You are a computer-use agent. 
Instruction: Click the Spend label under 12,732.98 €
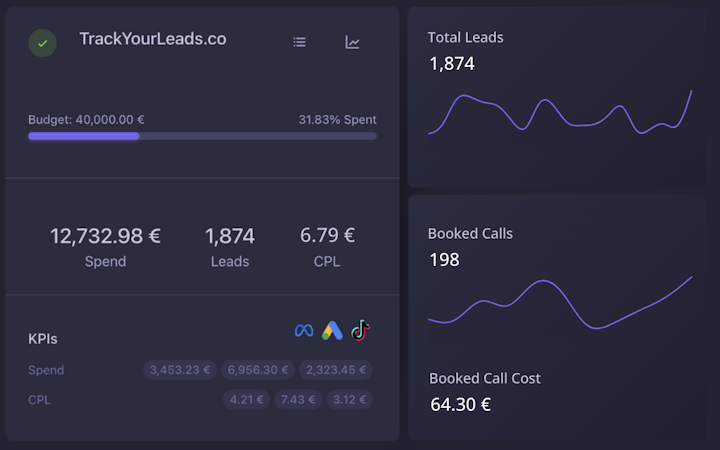point(105,261)
